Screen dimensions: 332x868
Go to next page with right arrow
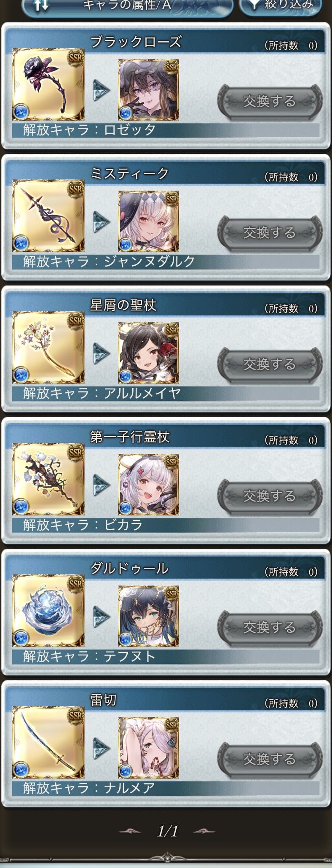tap(204, 831)
